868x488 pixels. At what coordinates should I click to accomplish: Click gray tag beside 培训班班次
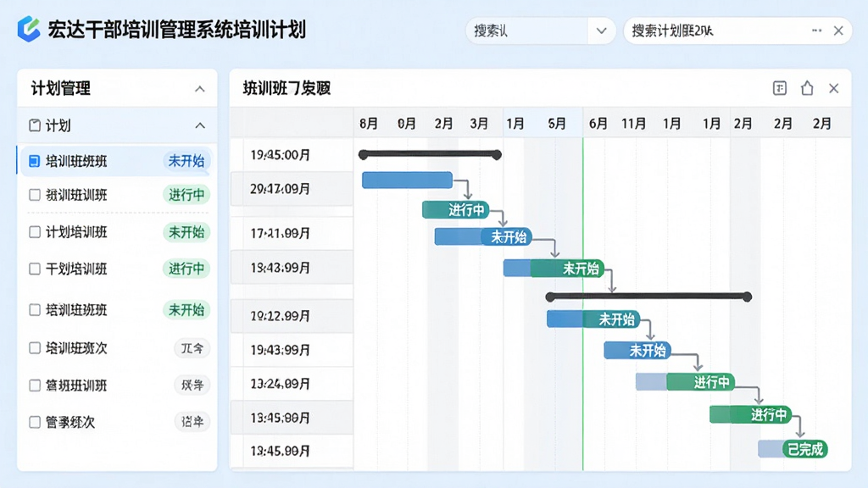click(192, 348)
